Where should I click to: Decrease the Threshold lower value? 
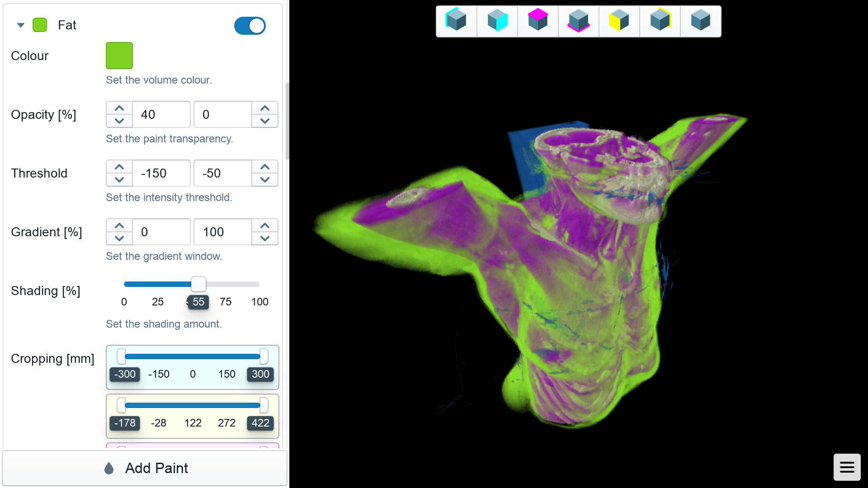click(119, 180)
